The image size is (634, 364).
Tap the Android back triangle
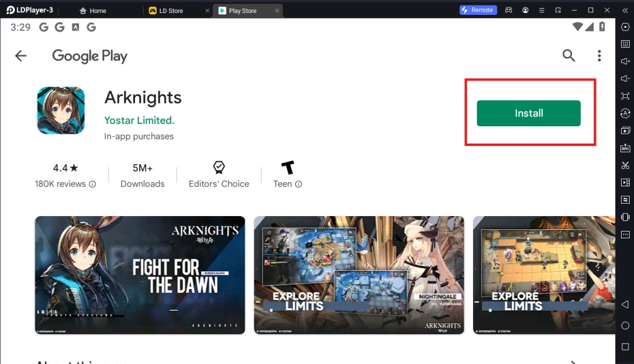pos(625,304)
